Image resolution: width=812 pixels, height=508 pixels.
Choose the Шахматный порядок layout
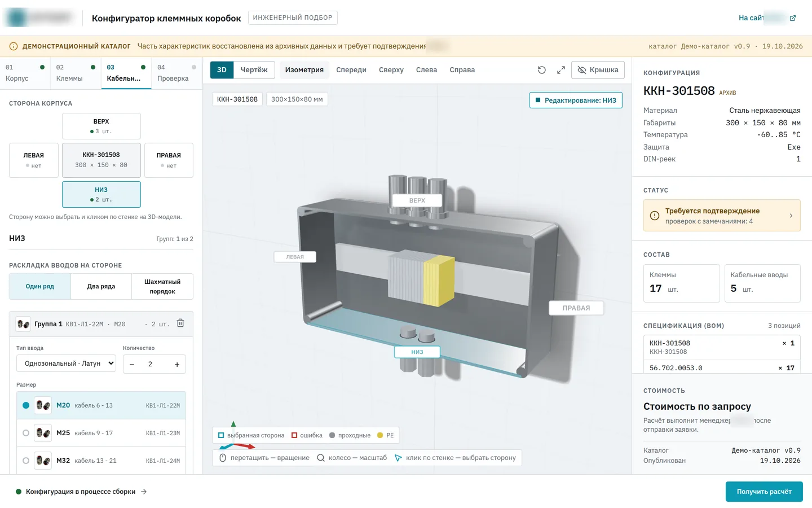click(x=162, y=287)
